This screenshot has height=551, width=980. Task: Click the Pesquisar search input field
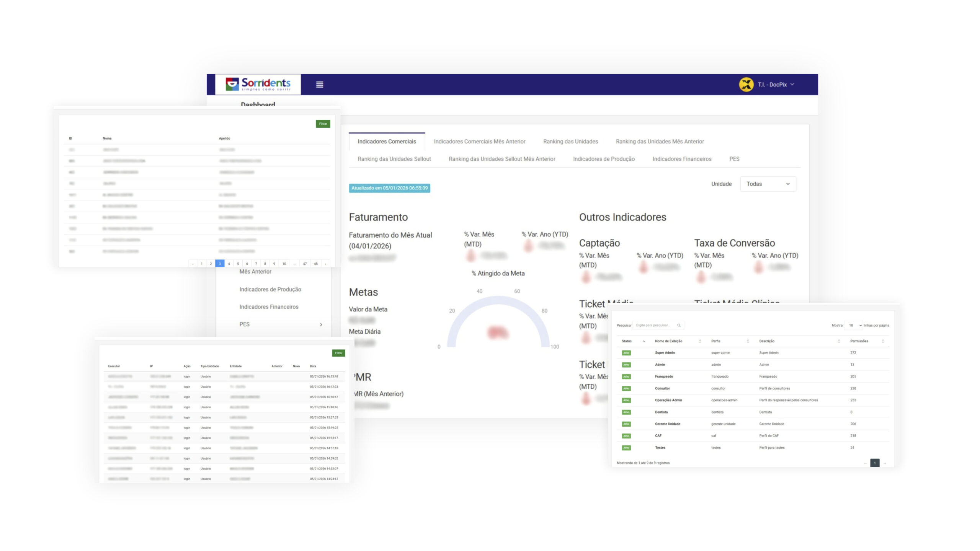point(655,325)
